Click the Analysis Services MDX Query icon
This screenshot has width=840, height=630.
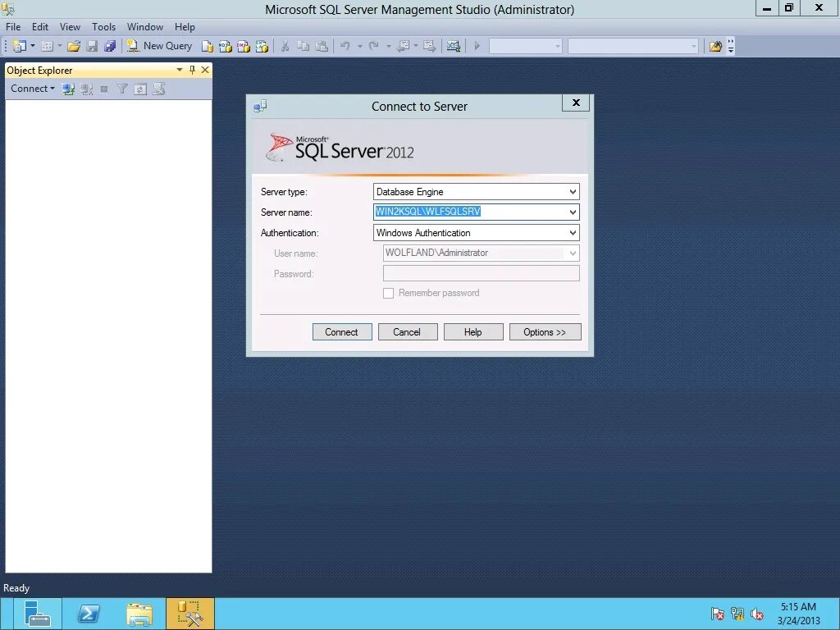(x=226, y=47)
